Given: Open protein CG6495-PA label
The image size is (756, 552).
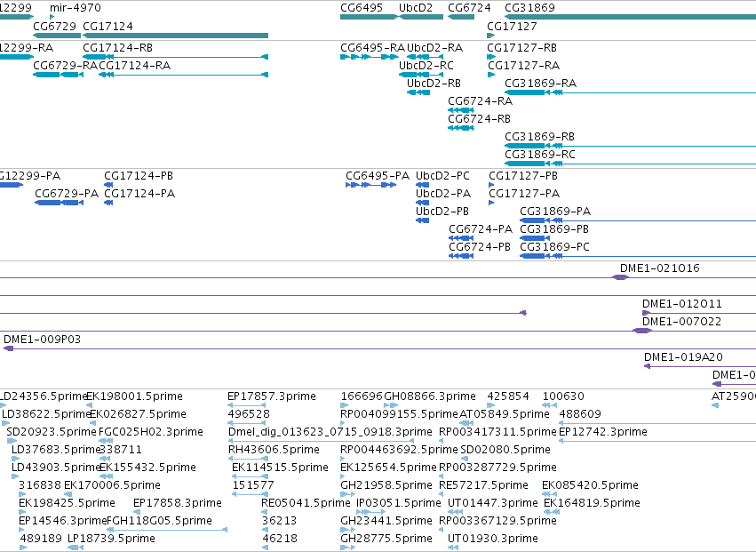Looking at the screenshot, I should (x=378, y=176).
